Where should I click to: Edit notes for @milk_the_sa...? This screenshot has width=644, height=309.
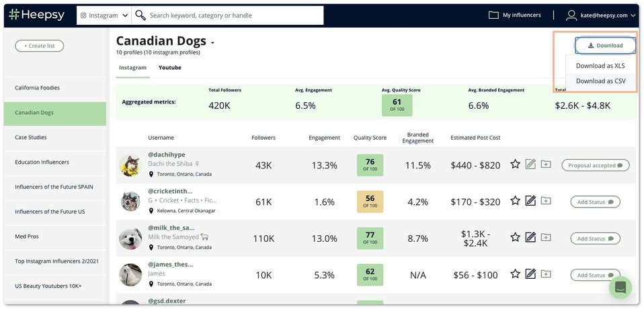point(530,237)
